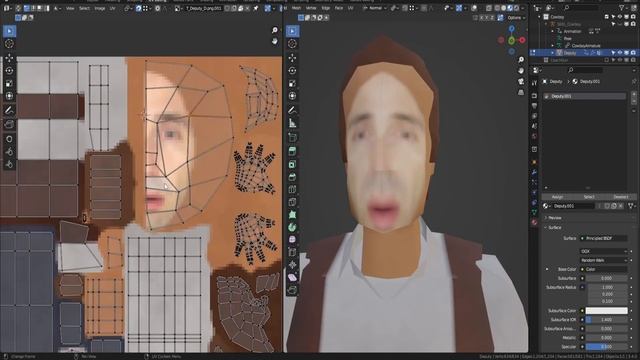Open the Select menu in UV editor
640x360 pixels.
pyautogui.click(x=84, y=8)
